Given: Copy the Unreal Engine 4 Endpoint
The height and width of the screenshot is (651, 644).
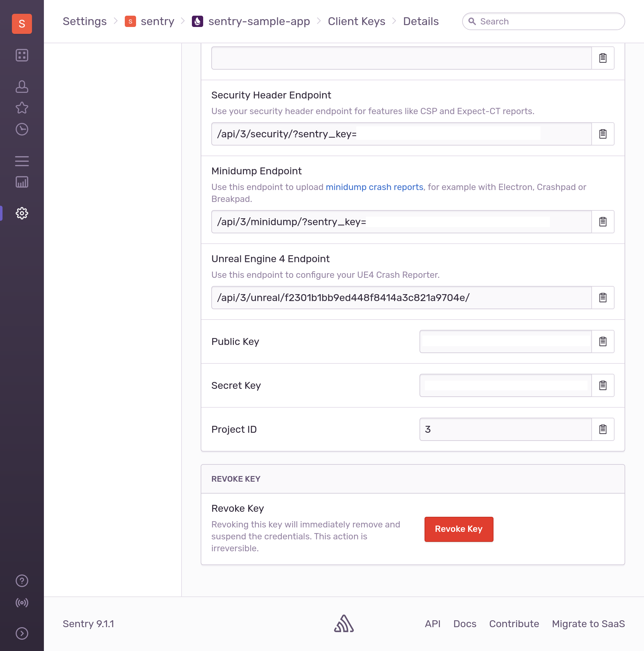Looking at the screenshot, I should 603,298.
